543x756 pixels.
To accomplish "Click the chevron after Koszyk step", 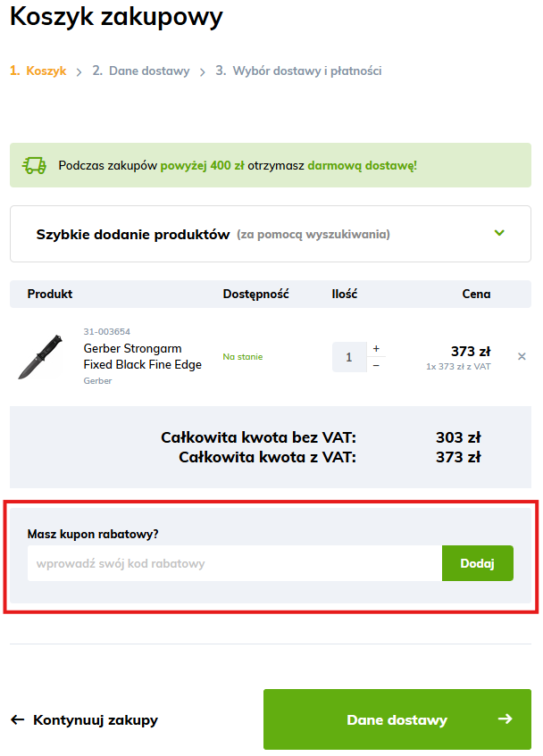I will [79, 71].
